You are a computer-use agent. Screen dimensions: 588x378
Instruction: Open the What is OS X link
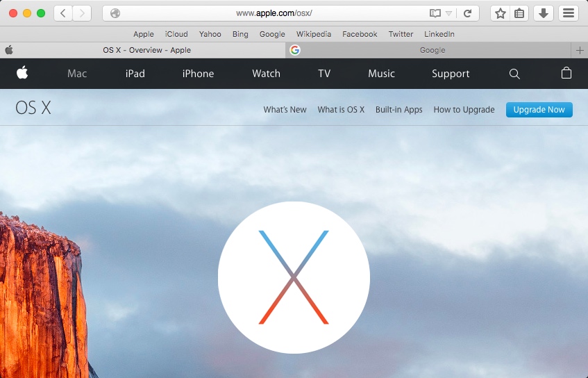click(x=341, y=110)
